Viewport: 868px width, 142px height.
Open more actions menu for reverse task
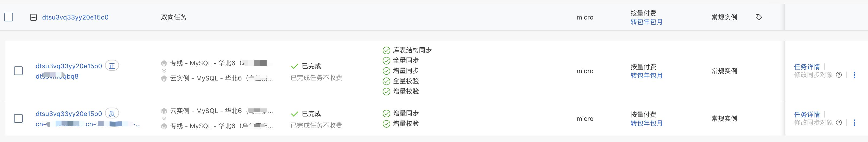pyautogui.click(x=854, y=123)
